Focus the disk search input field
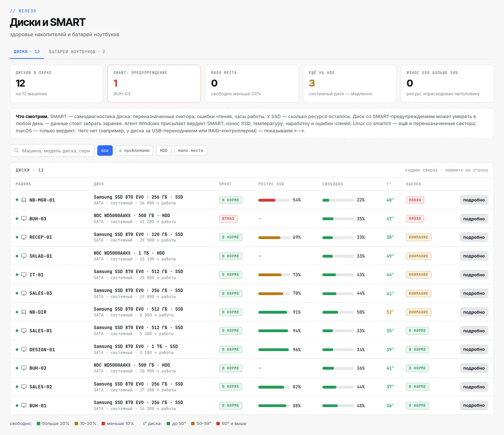504x435 pixels. [x=52, y=151]
